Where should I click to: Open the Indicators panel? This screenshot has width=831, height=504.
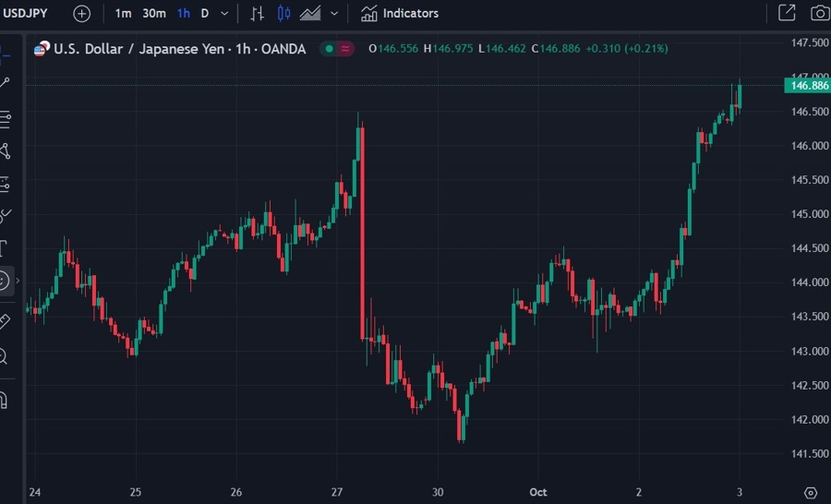400,13
